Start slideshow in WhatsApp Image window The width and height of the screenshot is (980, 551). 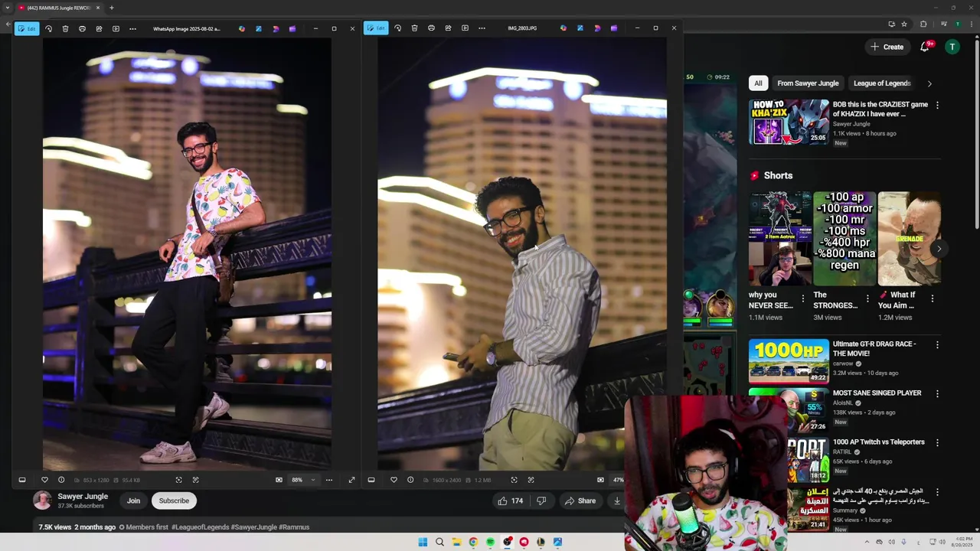click(x=116, y=28)
